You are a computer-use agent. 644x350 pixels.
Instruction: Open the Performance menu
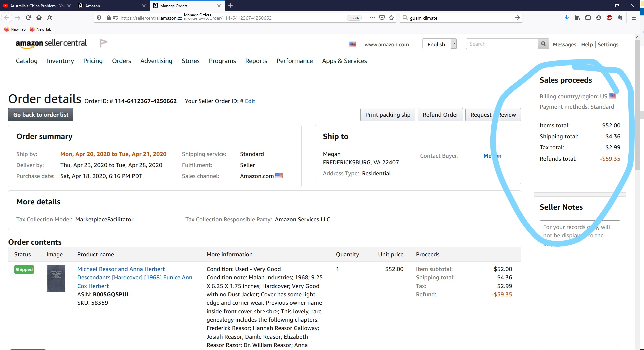click(295, 61)
